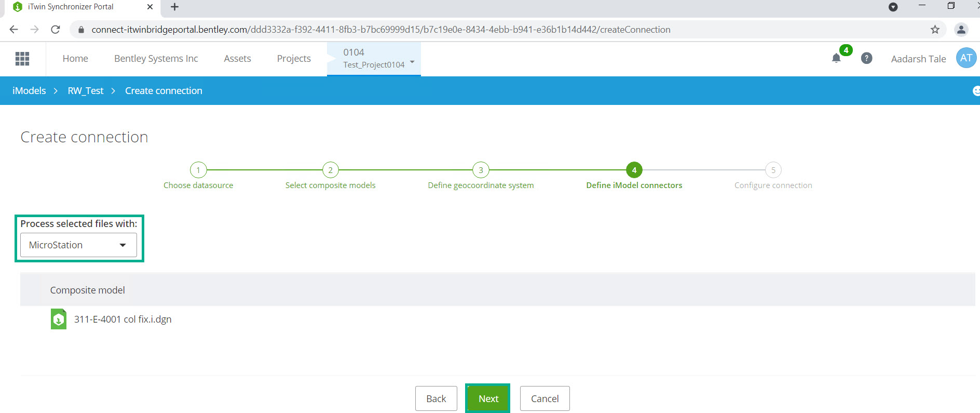
Task: Open the Chrome profile icon
Action: [961, 30]
